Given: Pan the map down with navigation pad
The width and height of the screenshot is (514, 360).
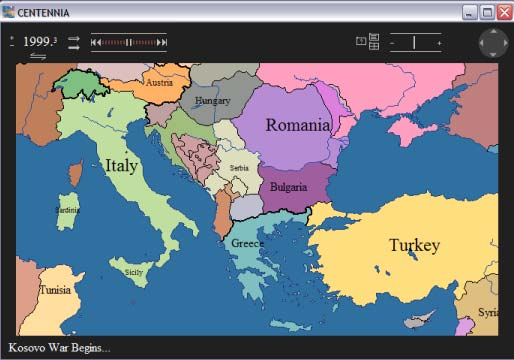Looking at the screenshot, I should pyautogui.click(x=494, y=54).
